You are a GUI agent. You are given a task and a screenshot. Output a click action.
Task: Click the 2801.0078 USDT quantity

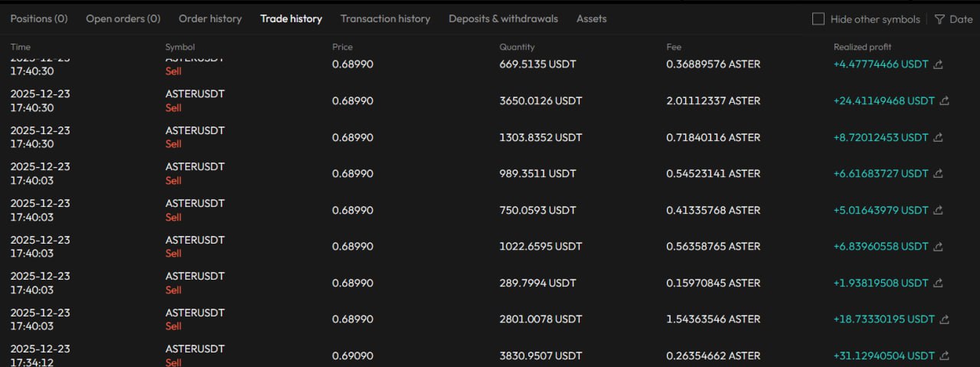(541, 319)
